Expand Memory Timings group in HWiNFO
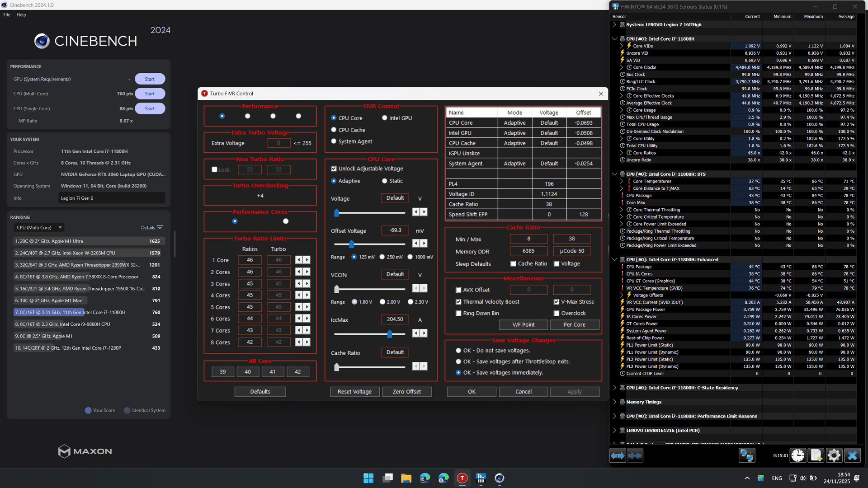The image size is (868, 488). point(614,402)
